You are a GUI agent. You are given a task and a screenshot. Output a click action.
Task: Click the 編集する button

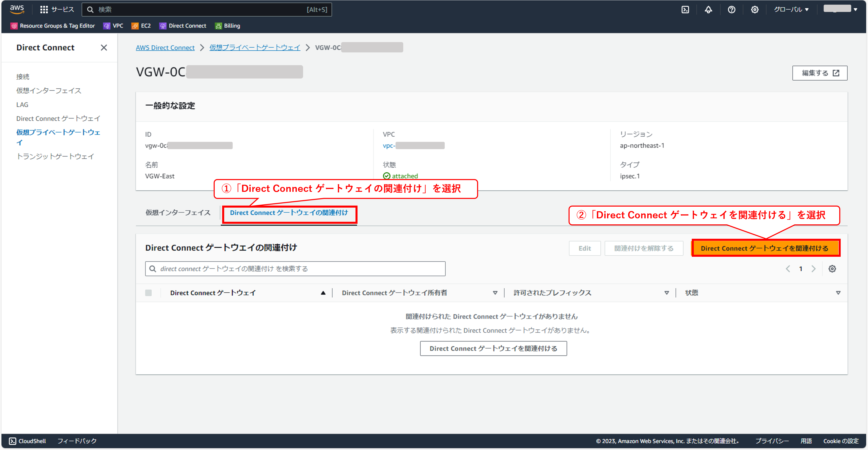click(x=820, y=73)
